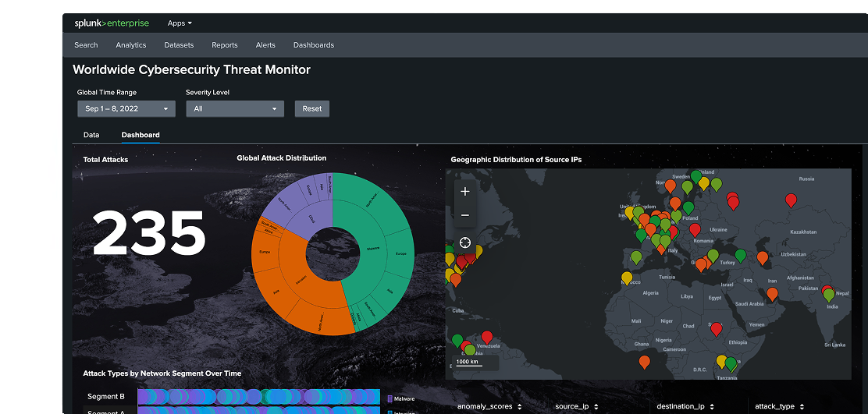Select the light green pin near Nepal
The image size is (868, 414).
pyautogui.click(x=829, y=295)
